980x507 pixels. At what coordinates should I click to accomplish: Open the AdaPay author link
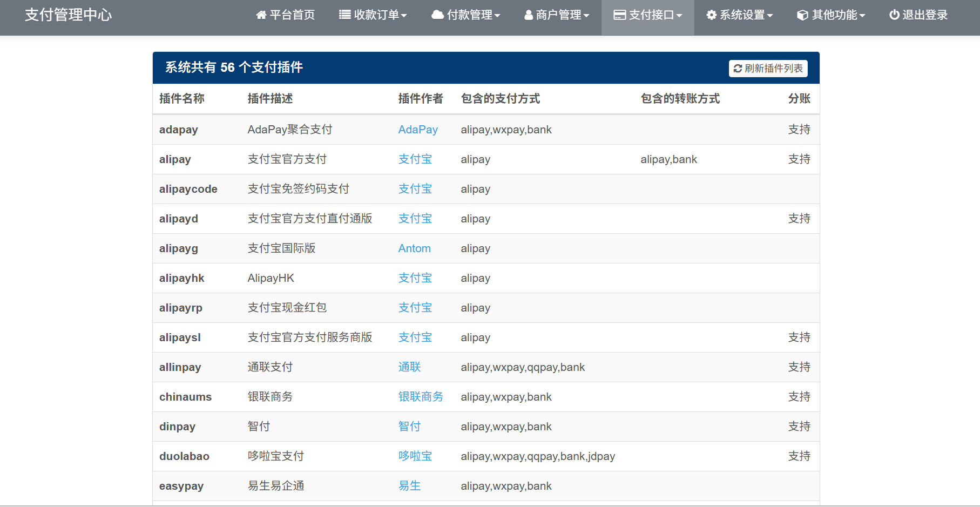(417, 130)
